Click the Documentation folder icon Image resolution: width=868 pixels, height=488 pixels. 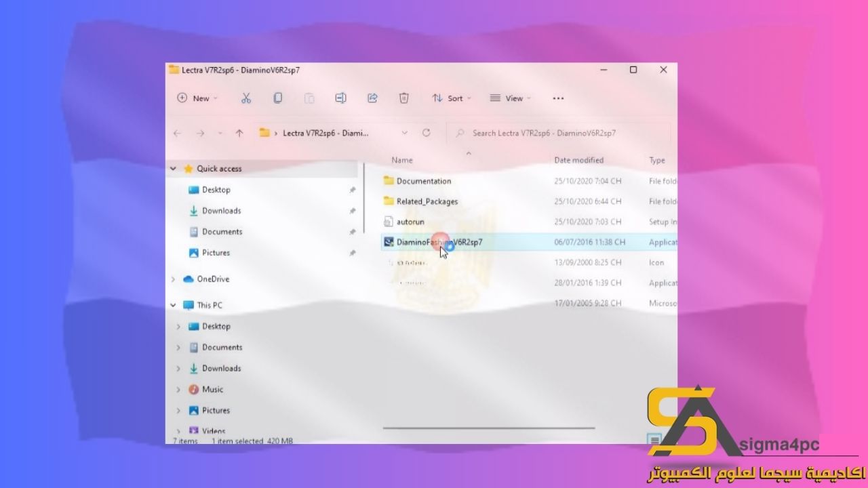click(x=389, y=181)
